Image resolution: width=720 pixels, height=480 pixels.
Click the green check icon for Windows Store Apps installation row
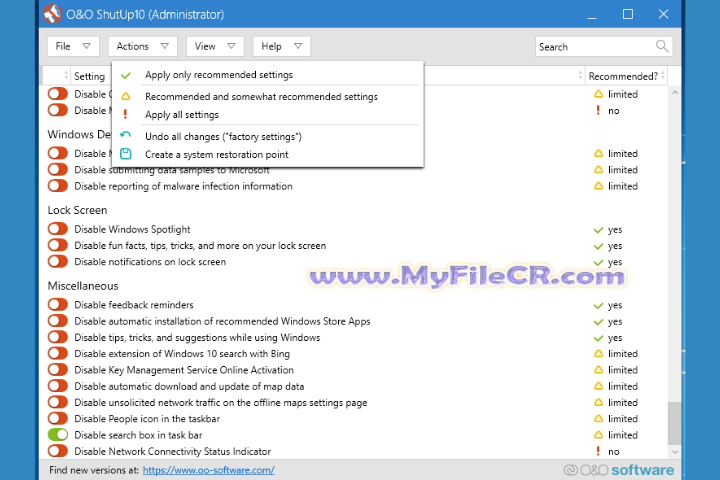[x=598, y=322]
